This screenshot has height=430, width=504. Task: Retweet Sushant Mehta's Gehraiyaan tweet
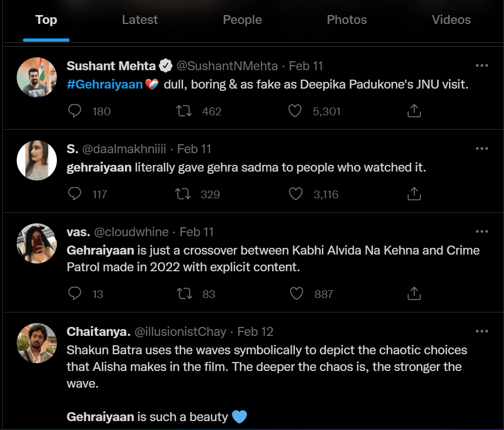(x=184, y=111)
